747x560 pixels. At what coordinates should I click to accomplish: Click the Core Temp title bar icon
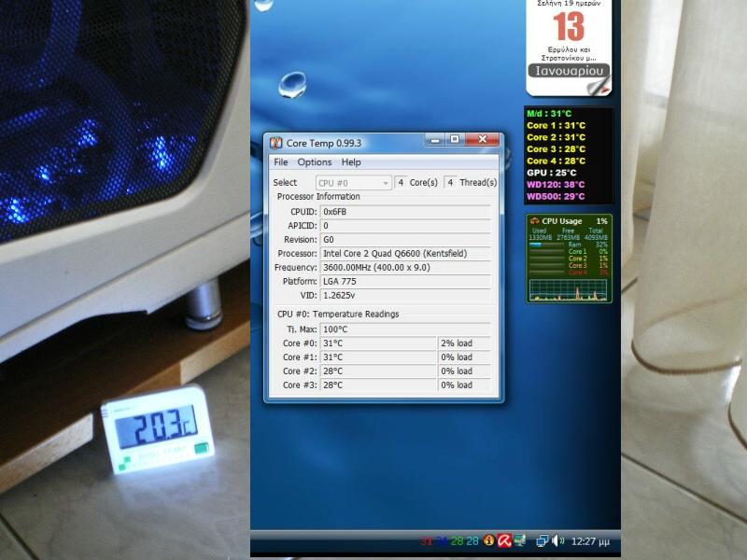pos(275,143)
